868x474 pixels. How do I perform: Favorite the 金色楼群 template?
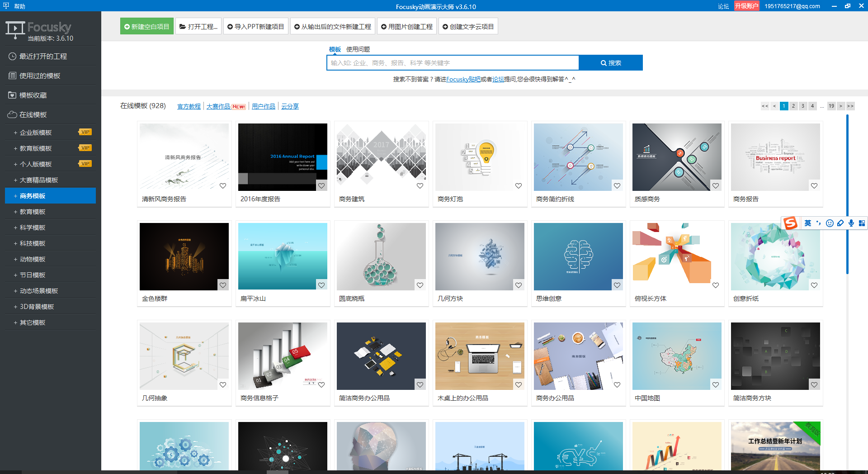(x=223, y=285)
